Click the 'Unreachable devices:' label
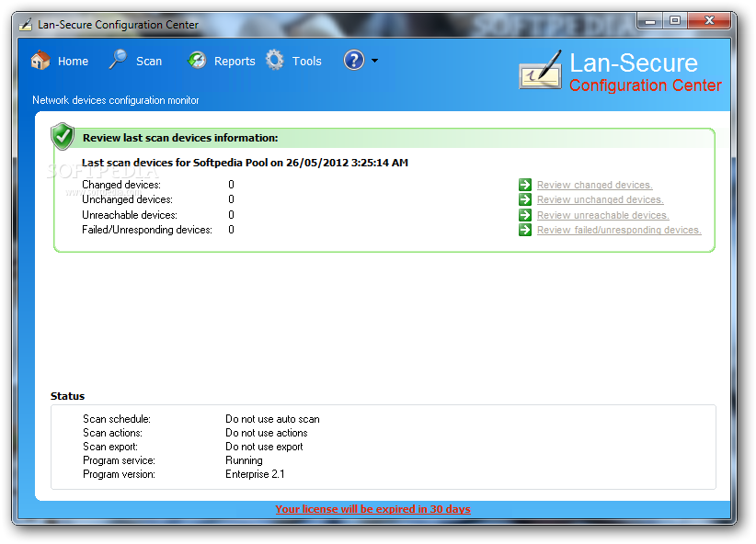 coord(130,215)
